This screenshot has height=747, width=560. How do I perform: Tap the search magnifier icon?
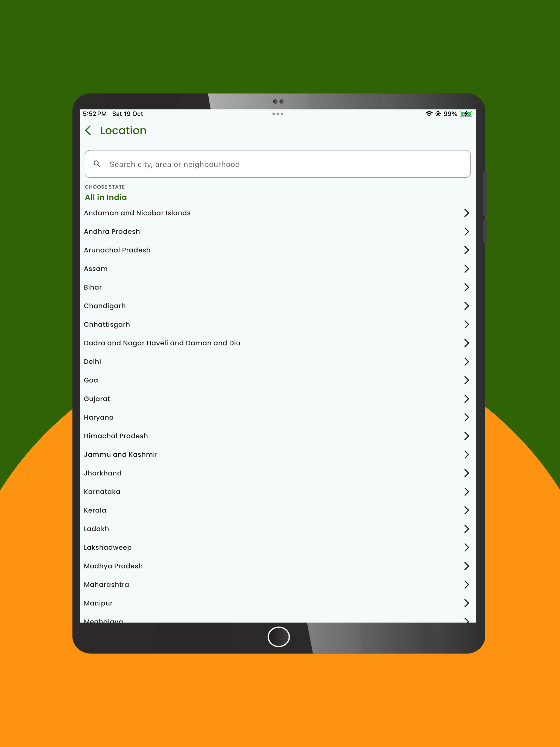pos(97,164)
